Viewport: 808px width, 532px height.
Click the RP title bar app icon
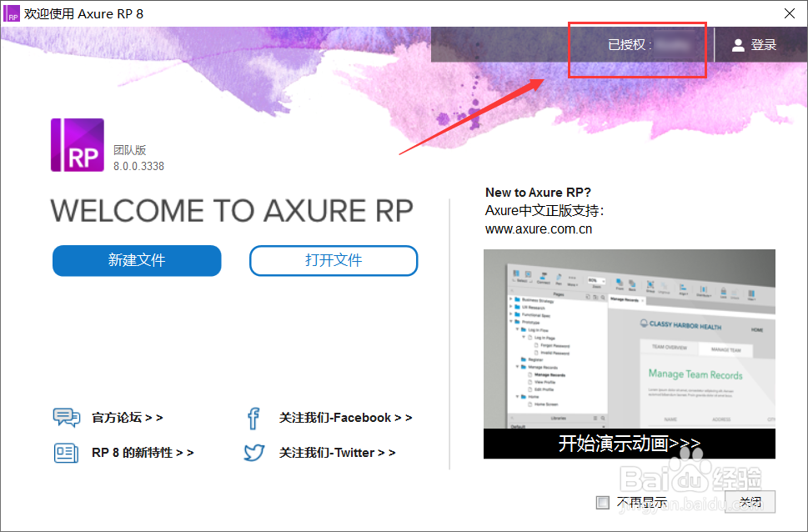click(x=12, y=13)
